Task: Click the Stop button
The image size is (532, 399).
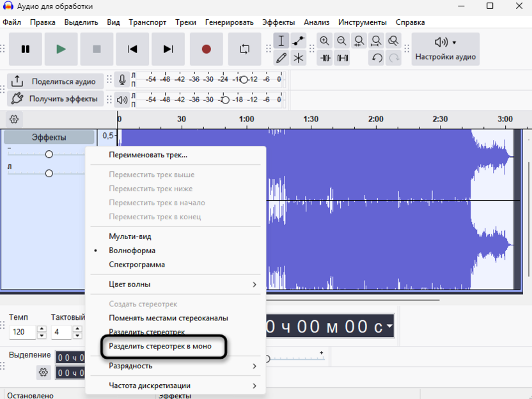Action: point(97,49)
